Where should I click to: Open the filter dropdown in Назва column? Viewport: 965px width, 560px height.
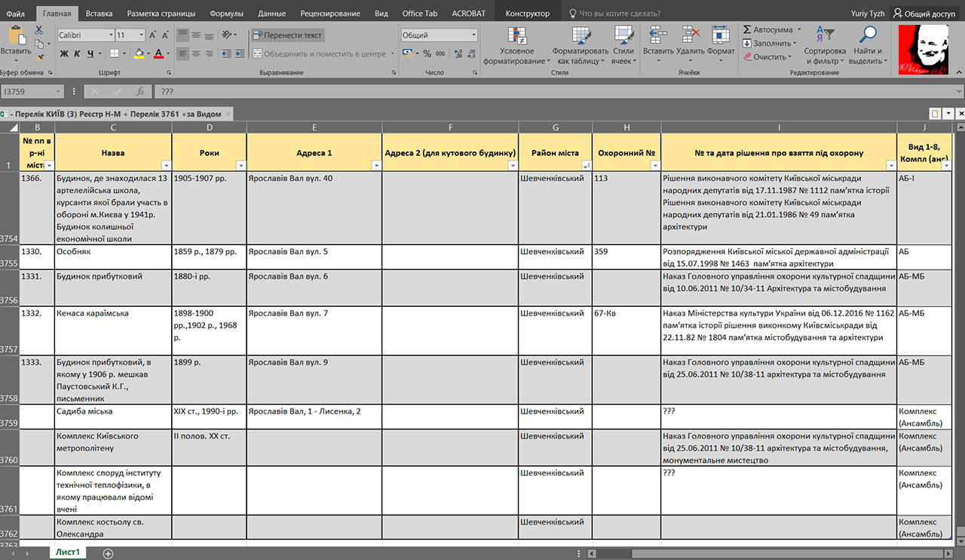[x=165, y=165]
